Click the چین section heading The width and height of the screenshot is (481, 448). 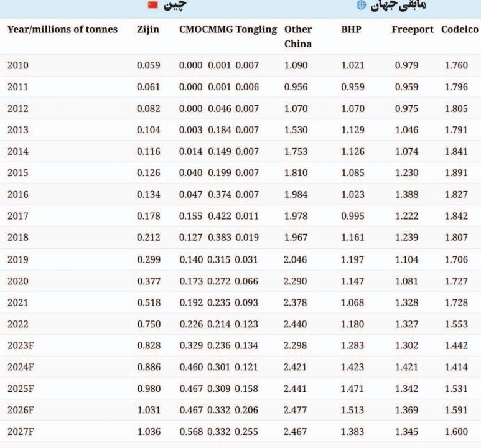click(175, 5)
